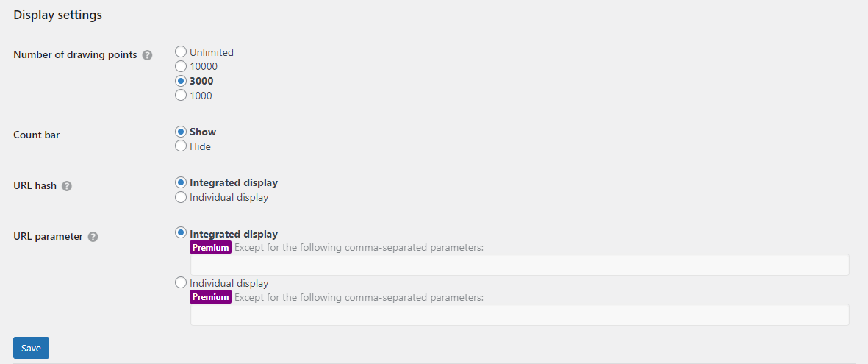The width and height of the screenshot is (868, 364).
Task: Set drawing points to 1000
Action: pyautogui.click(x=181, y=96)
